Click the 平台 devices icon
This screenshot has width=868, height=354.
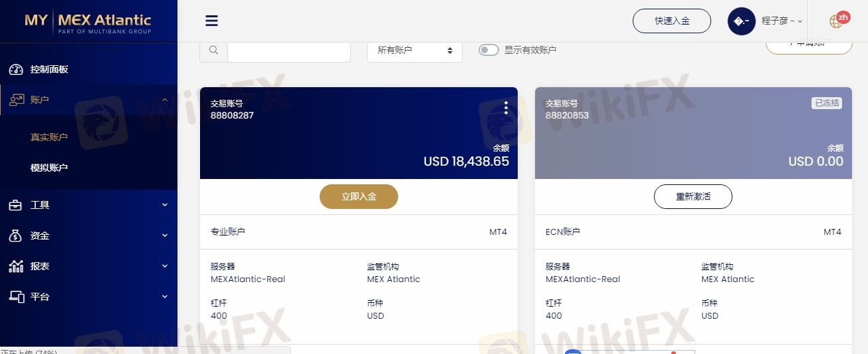point(16,297)
